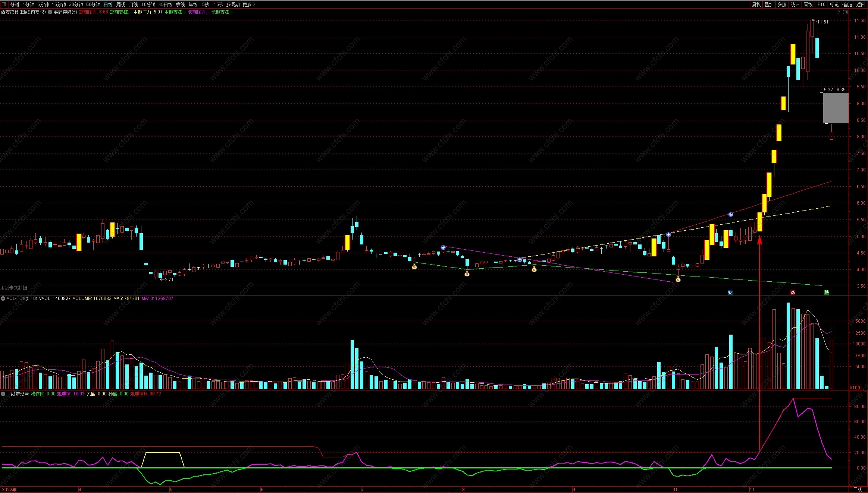Open the VOL-TDX indicator dropdown arrow

click(x=3, y=298)
